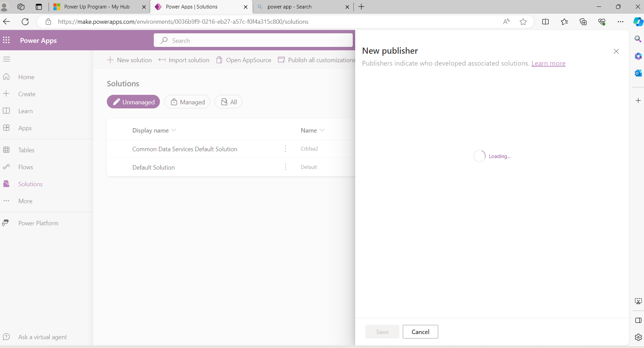Launch Copilot from the browser toolbar
Image resolution: width=644 pixels, height=348 pixels.
click(638, 21)
